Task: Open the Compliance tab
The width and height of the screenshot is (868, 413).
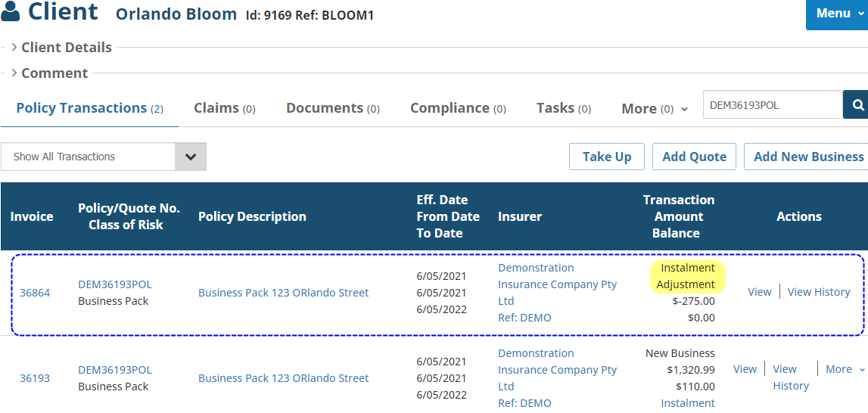Action: tap(458, 108)
